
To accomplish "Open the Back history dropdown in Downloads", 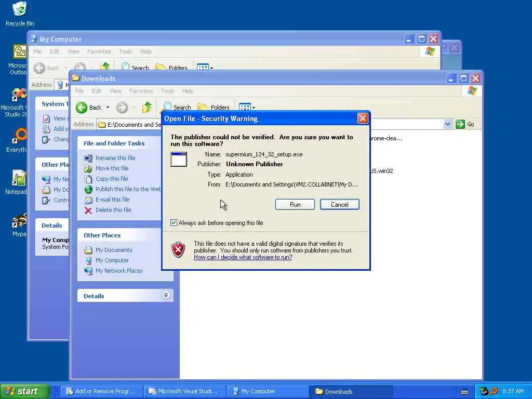I will [x=108, y=108].
